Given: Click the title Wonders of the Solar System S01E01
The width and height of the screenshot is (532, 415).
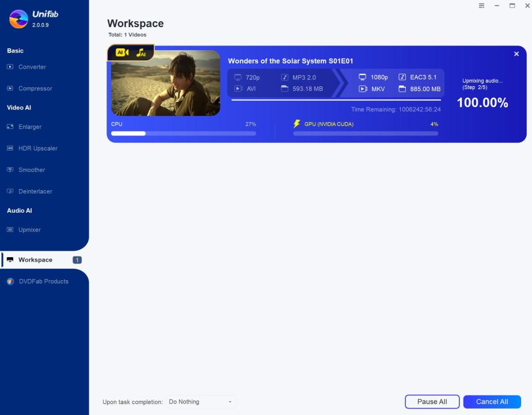Looking at the screenshot, I should click(290, 61).
